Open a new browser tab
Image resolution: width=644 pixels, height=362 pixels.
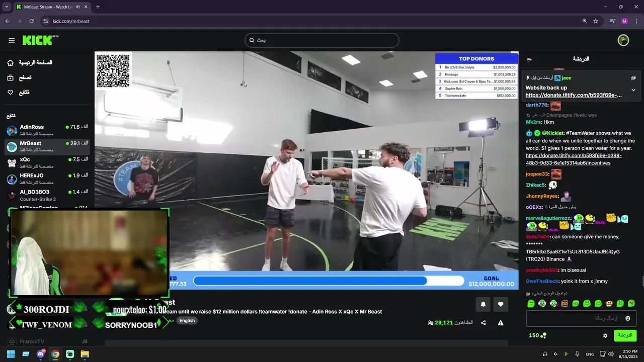(x=98, y=7)
